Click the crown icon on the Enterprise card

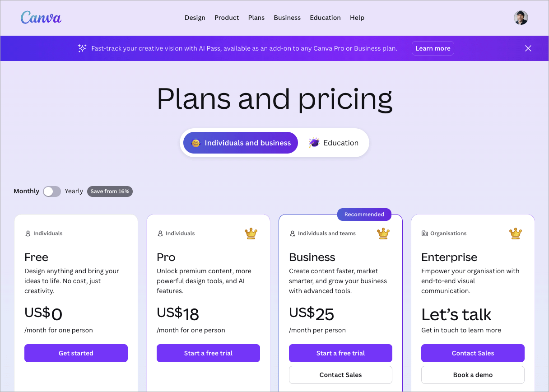[516, 233]
